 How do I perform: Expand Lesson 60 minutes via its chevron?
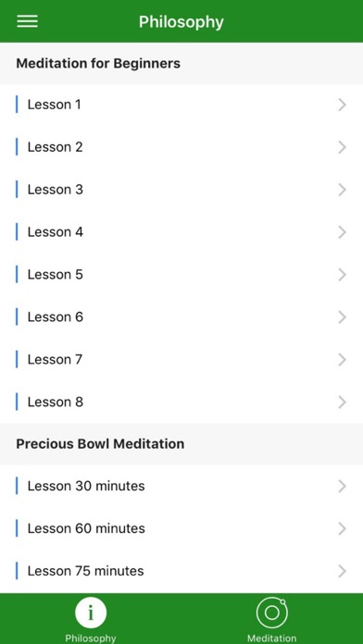click(x=342, y=528)
